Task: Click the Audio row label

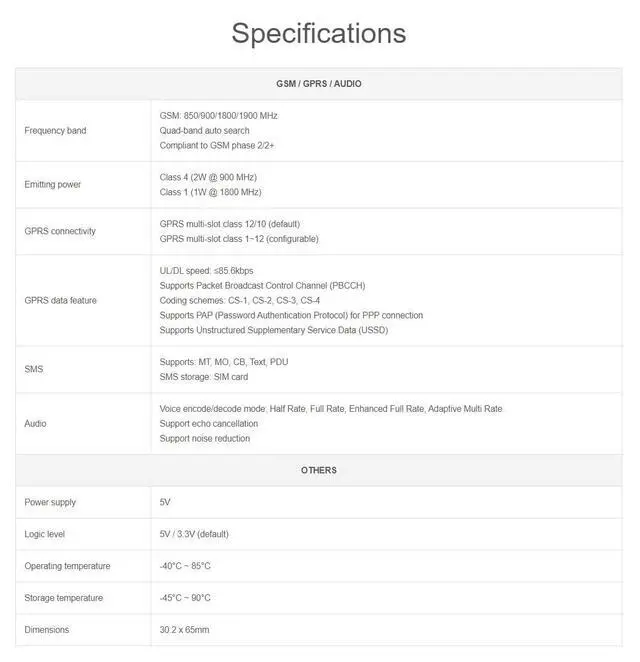Action: [35, 423]
